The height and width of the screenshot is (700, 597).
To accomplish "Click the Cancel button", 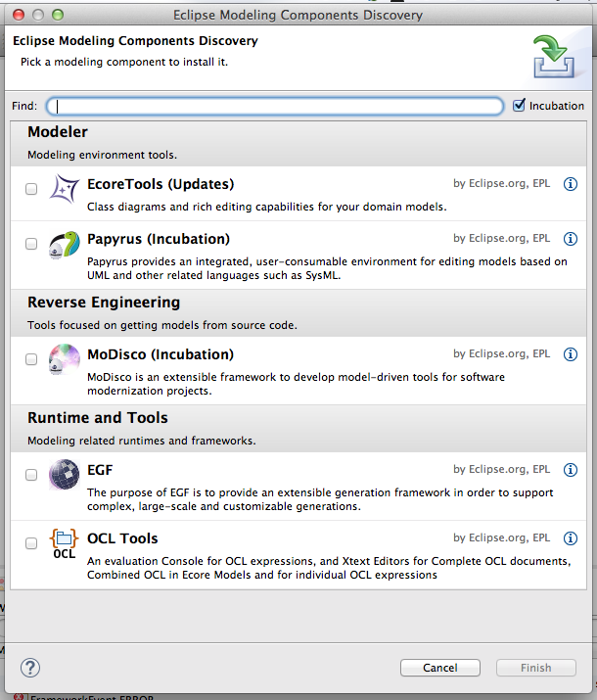I will click(x=440, y=668).
